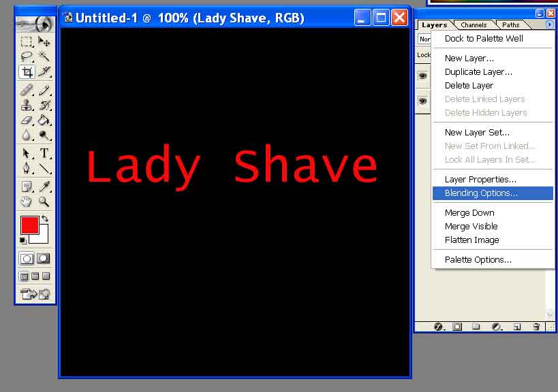Image resolution: width=558 pixels, height=392 pixels.
Task: Select the History Brush tool
Action: [x=44, y=105]
